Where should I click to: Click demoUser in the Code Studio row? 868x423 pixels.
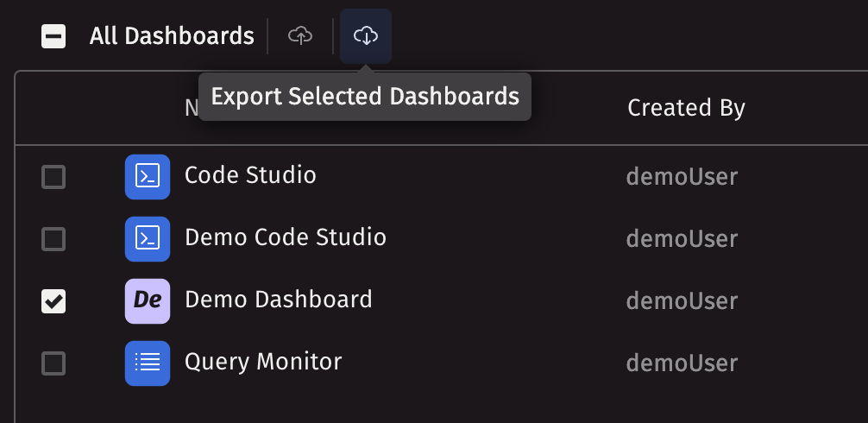(x=682, y=177)
